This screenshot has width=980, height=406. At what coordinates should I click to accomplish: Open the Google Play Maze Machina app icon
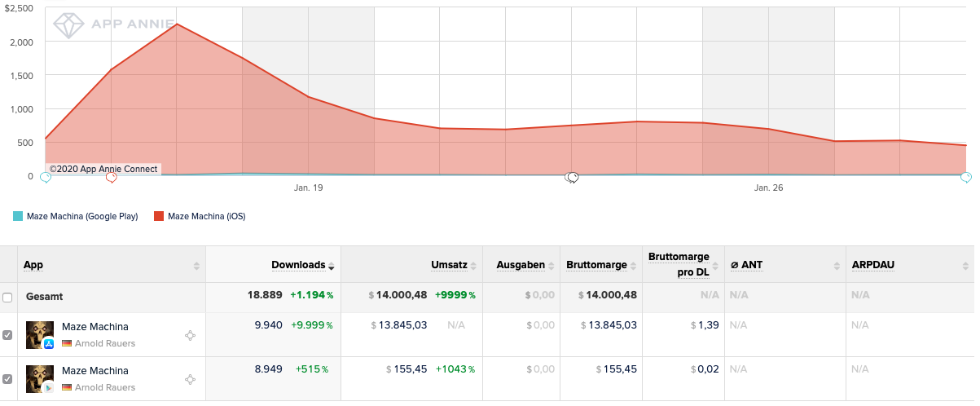[40, 379]
